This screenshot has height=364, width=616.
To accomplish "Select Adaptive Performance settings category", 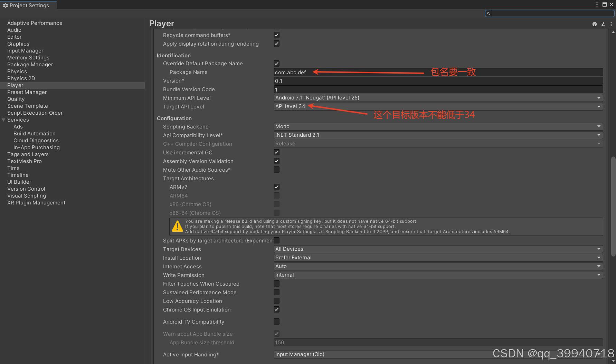I will pyautogui.click(x=35, y=23).
